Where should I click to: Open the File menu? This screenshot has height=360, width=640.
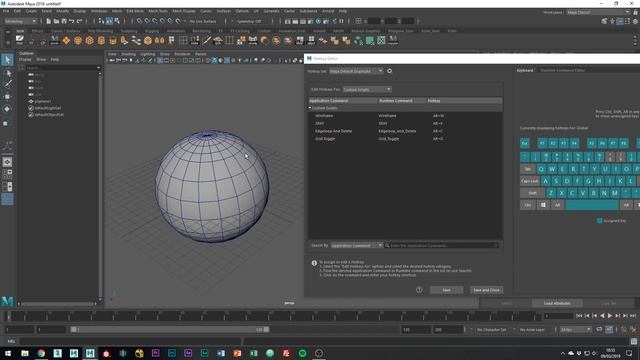pos(6,11)
